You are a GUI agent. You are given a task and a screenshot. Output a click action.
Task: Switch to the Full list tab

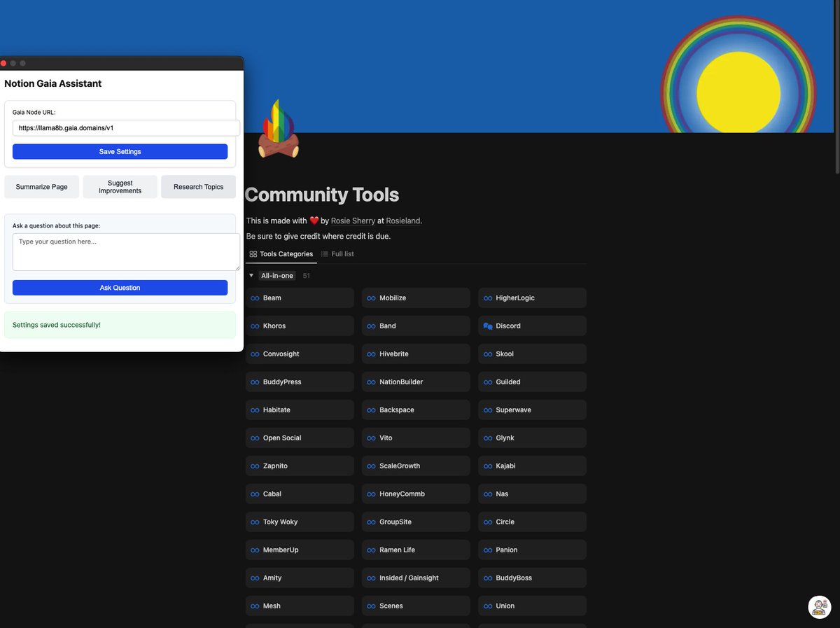coord(342,254)
